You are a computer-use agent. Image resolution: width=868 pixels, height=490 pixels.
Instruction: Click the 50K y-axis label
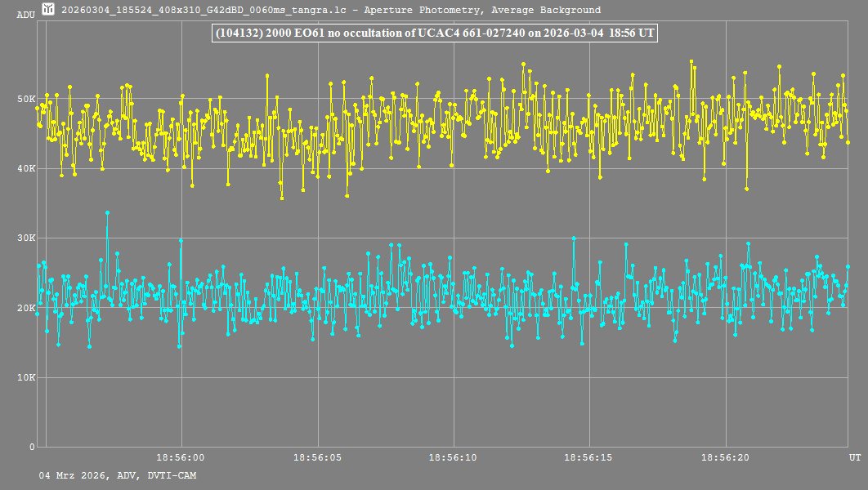(x=26, y=99)
